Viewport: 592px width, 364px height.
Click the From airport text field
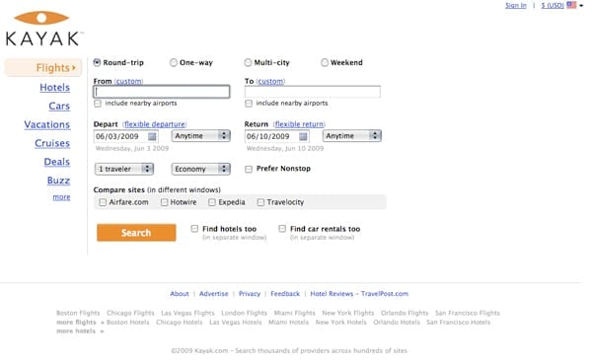coord(162,92)
